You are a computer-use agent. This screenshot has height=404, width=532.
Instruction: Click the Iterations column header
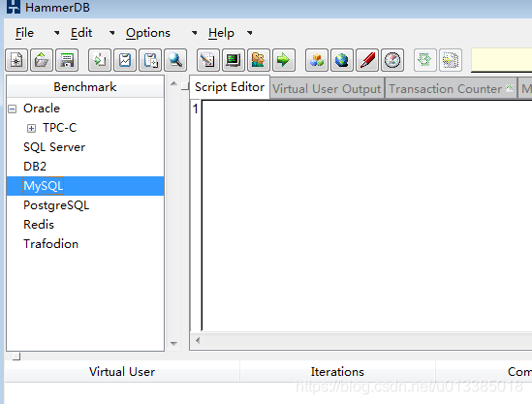tap(337, 372)
